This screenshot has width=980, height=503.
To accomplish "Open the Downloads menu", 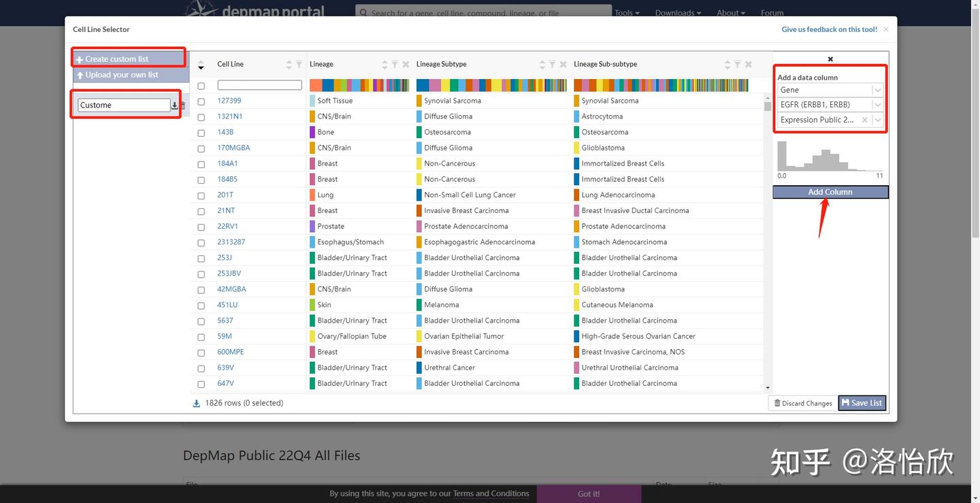I will click(x=678, y=13).
